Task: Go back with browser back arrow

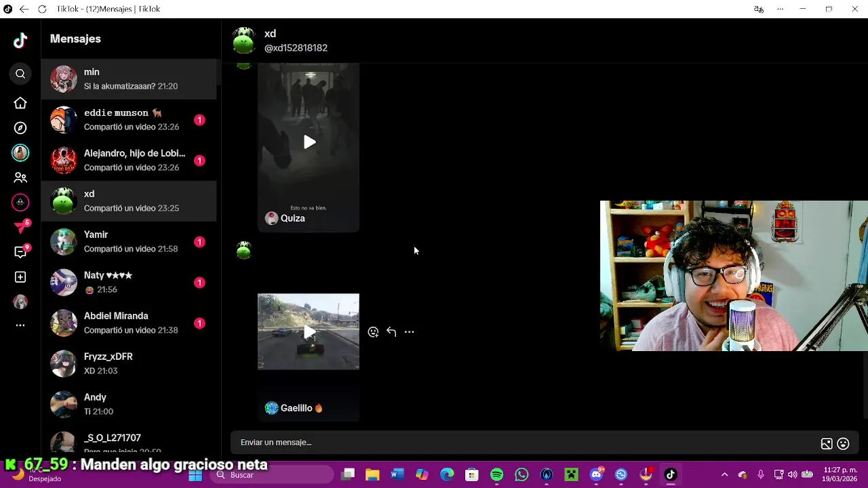Action: [x=24, y=9]
